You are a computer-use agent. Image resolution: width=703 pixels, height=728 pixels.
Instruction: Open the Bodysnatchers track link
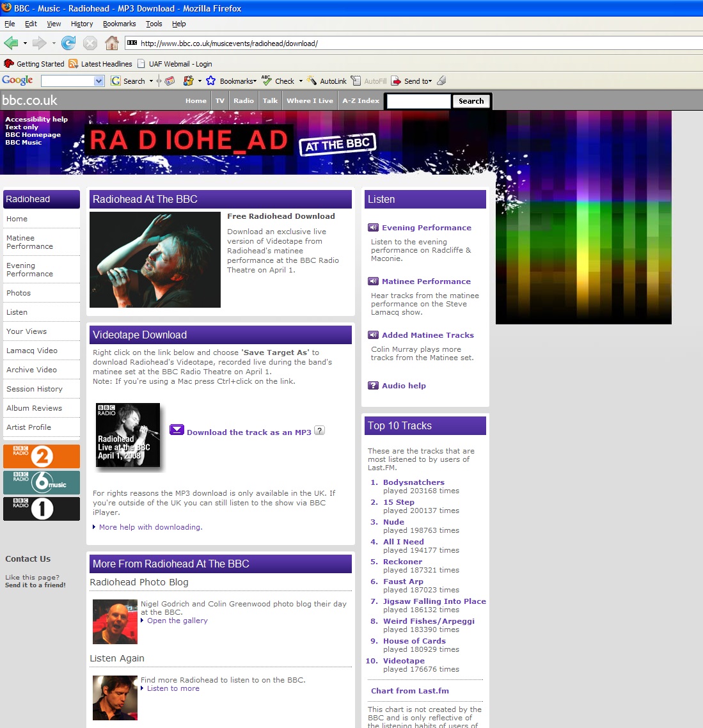pos(414,482)
